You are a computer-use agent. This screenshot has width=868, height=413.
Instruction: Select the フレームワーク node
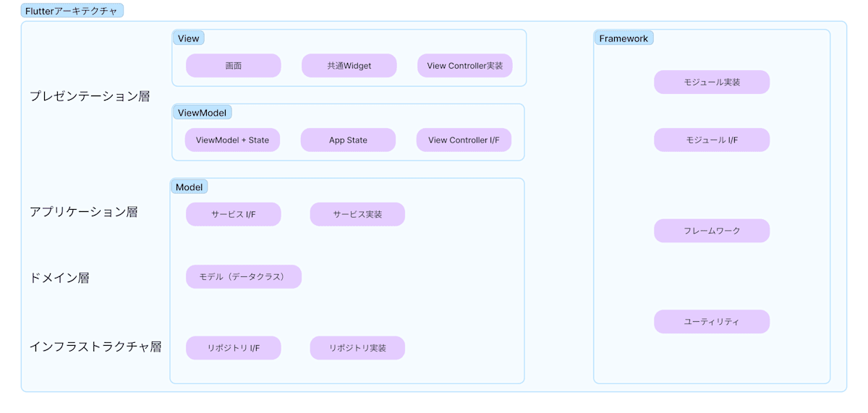click(x=712, y=231)
